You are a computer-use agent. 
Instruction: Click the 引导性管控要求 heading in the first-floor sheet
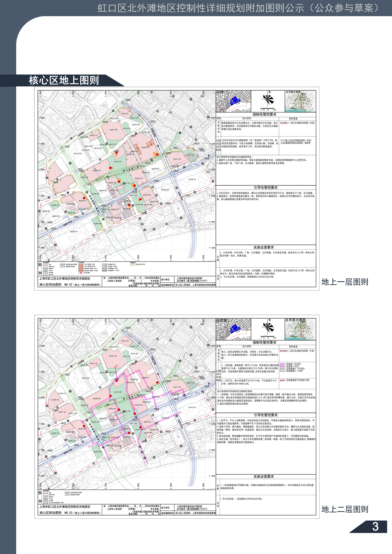click(x=266, y=187)
